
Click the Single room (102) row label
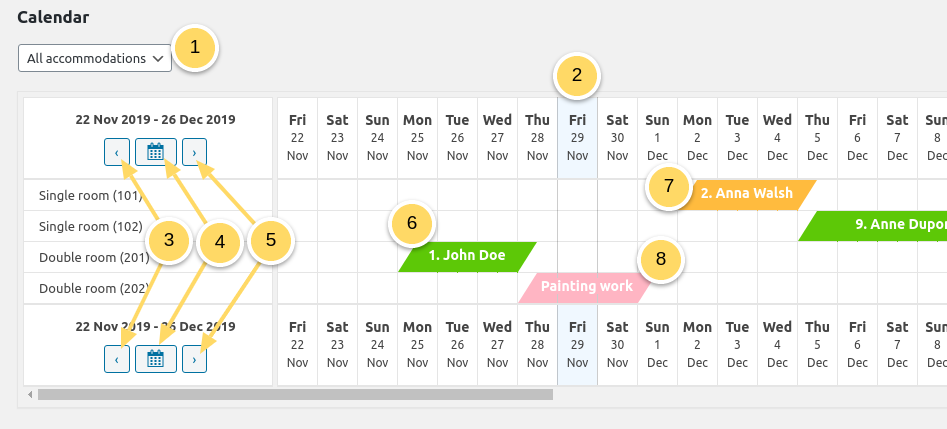point(86,226)
